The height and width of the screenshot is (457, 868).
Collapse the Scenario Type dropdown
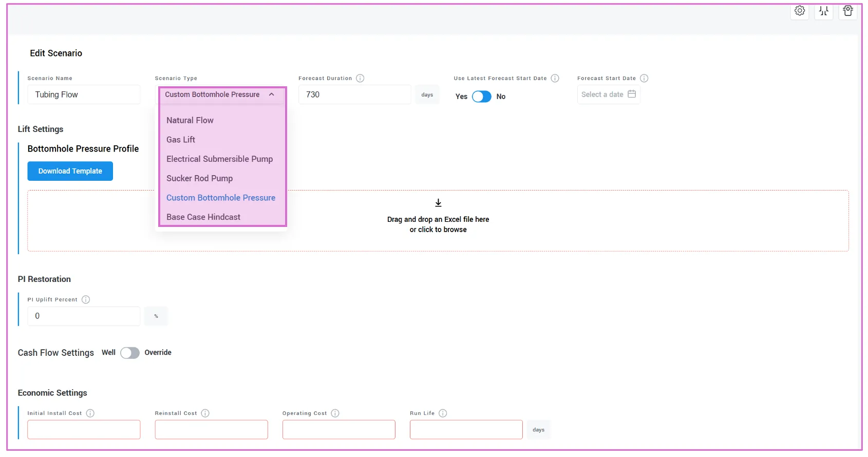(272, 94)
